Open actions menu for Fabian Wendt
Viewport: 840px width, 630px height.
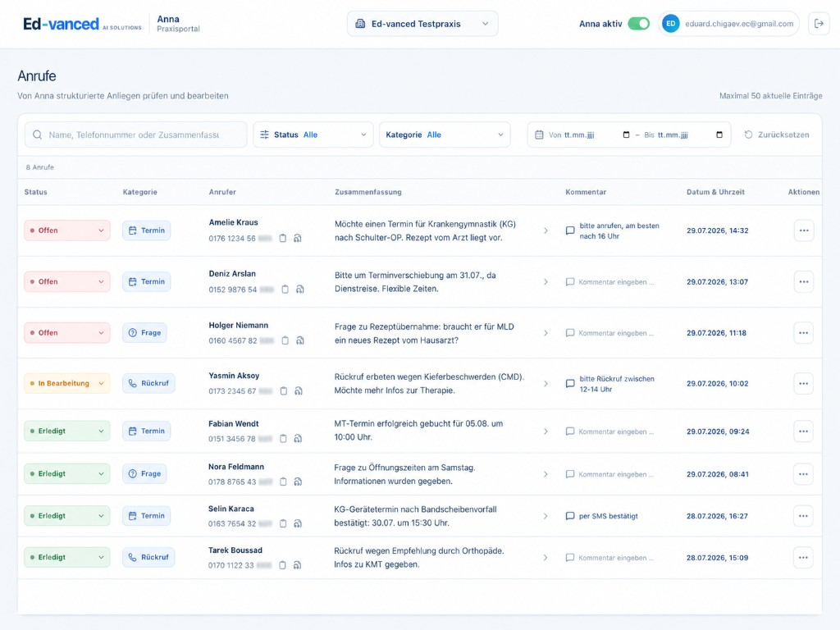tap(804, 431)
